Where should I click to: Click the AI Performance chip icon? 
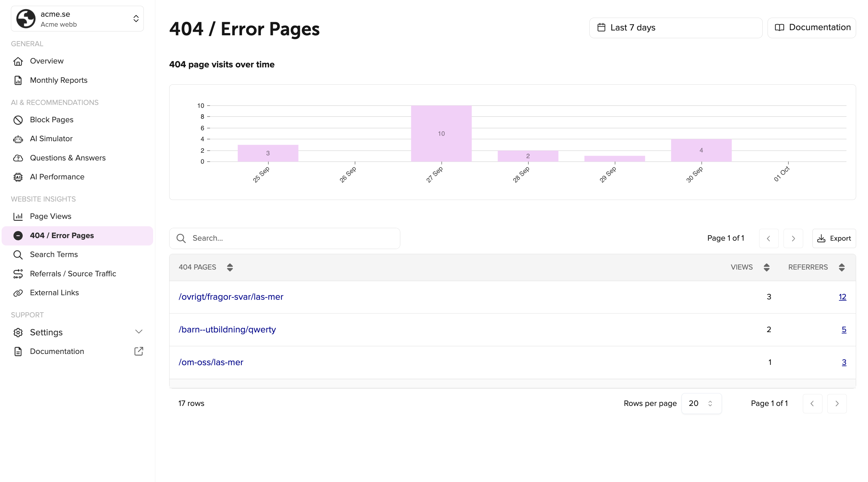pos(18,177)
